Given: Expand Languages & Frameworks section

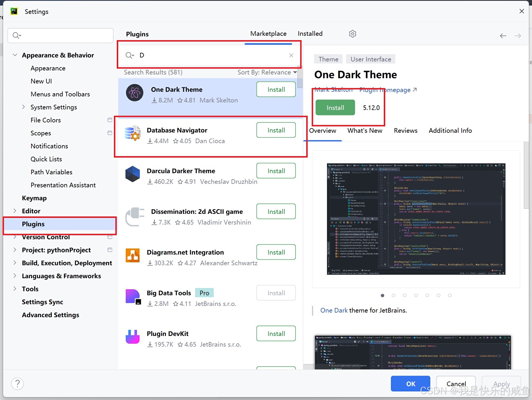Looking at the screenshot, I should tap(15, 276).
